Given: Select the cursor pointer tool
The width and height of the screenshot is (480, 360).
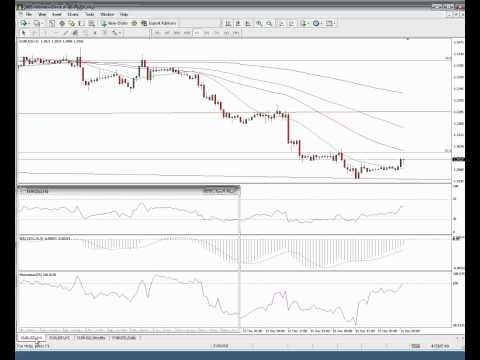Looking at the screenshot, I should 23,33.
